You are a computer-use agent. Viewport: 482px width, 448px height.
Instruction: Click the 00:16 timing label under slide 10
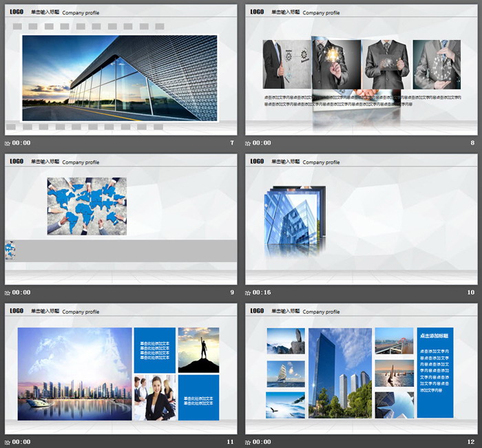262,292
